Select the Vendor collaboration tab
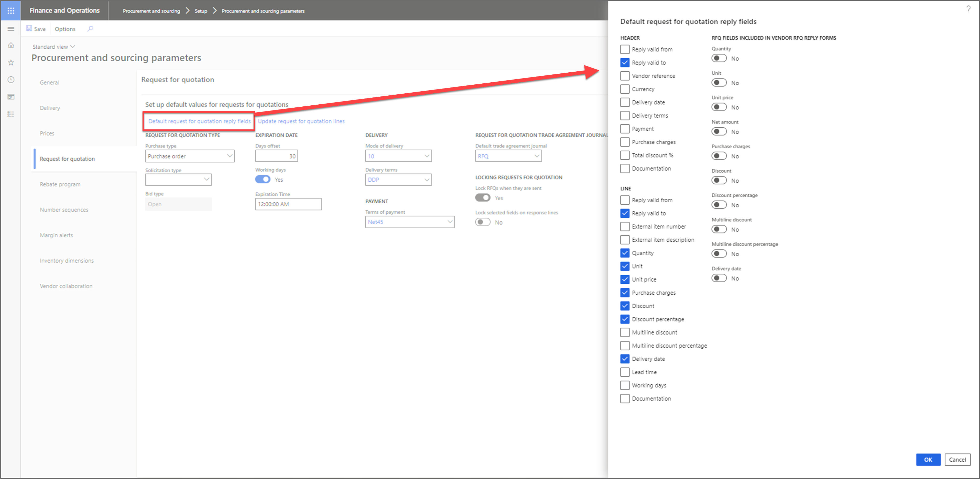Viewport: 980px width, 479px height. pos(66,286)
